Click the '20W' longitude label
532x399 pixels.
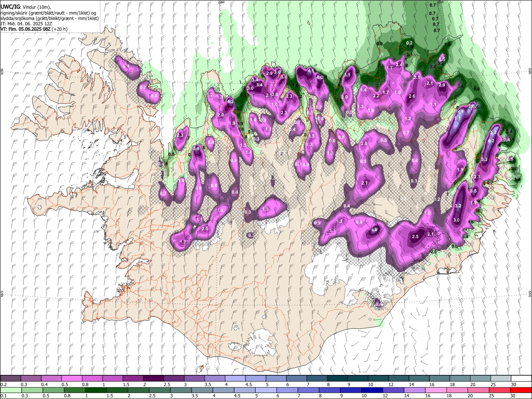point(221,2)
